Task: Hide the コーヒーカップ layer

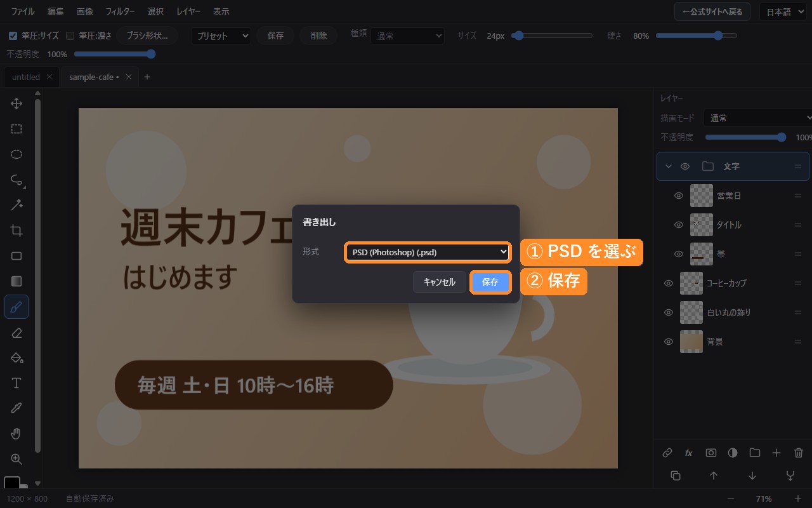Action: [x=669, y=283]
